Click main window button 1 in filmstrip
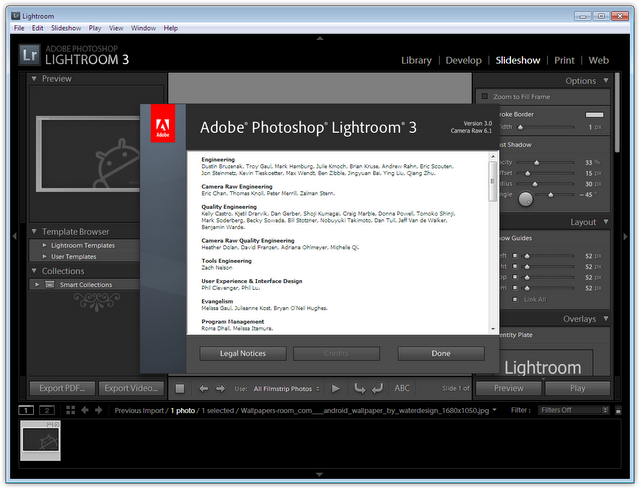Viewport: 640px width, 489px height. click(26, 410)
